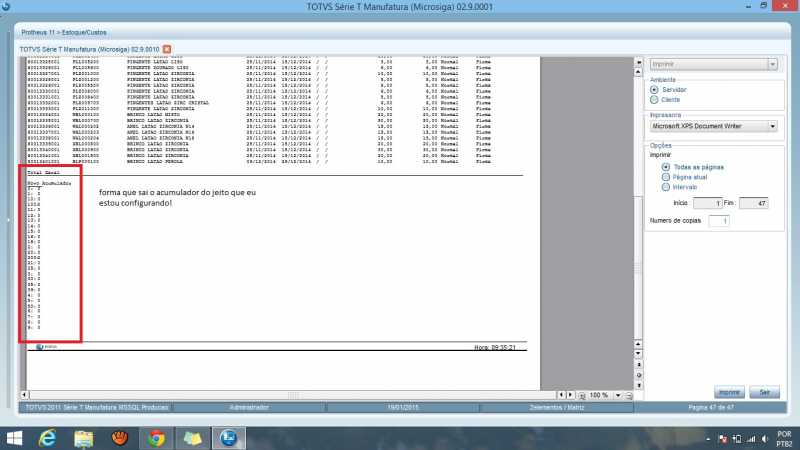Click the top panel-collapse arrow above scrollbar

(639, 62)
